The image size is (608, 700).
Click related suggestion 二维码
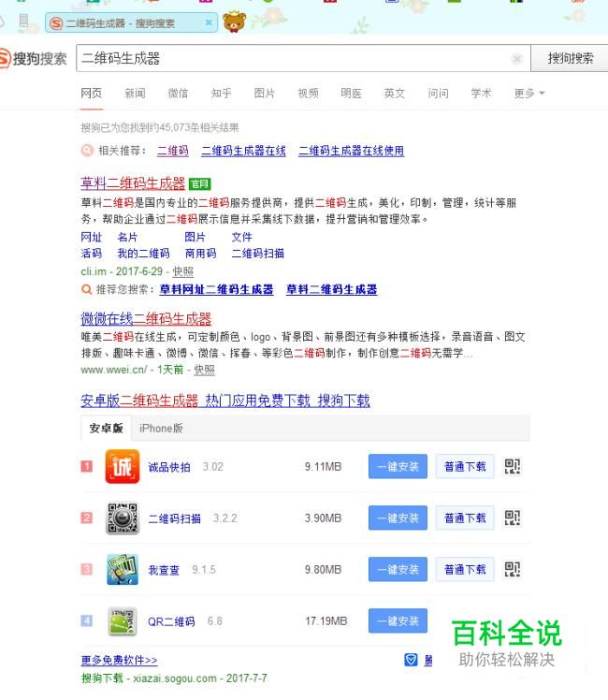pos(173,151)
